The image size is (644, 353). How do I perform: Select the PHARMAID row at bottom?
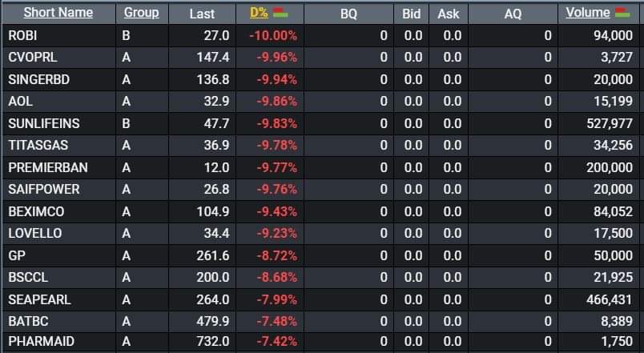click(41, 342)
